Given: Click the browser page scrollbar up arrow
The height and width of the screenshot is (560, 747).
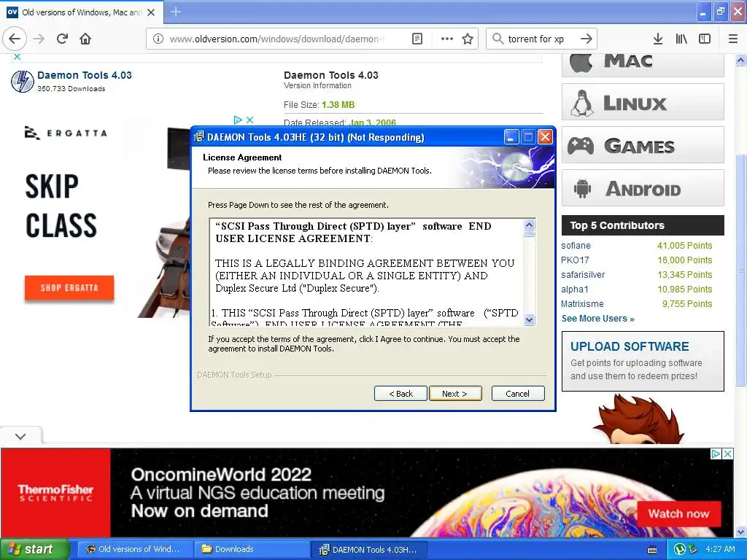Looking at the screenshot, I should click(x=740, y=60).
